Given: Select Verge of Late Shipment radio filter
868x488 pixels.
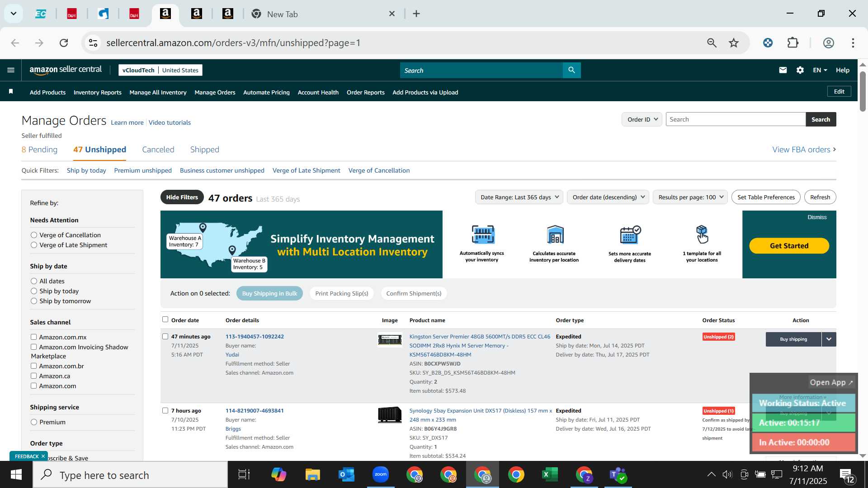Looking at the screenshot, I should pyautogui.click(x=34, y=245).
